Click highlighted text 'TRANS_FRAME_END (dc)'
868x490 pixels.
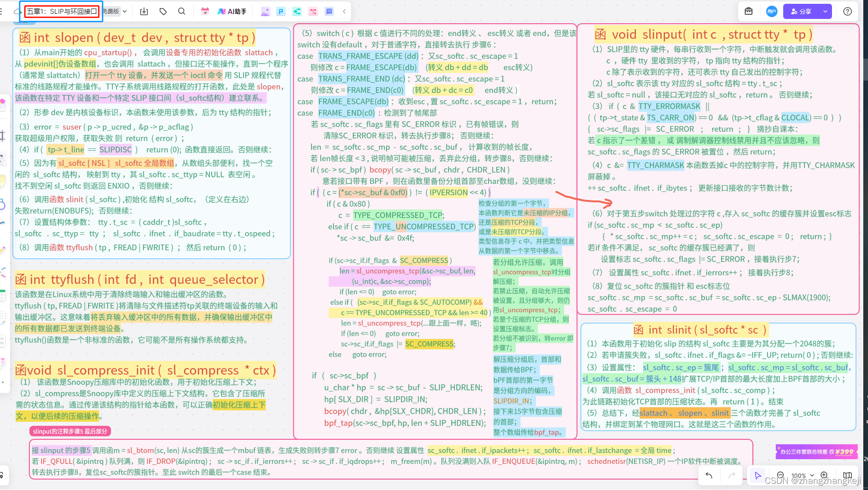point(362,79)
